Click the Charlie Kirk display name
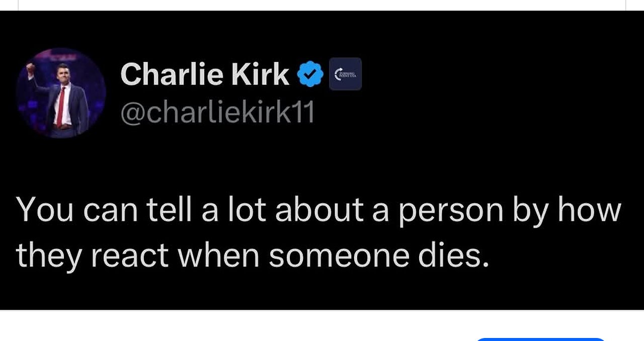The width and height of the screenshot is (644, 341). 205,74
